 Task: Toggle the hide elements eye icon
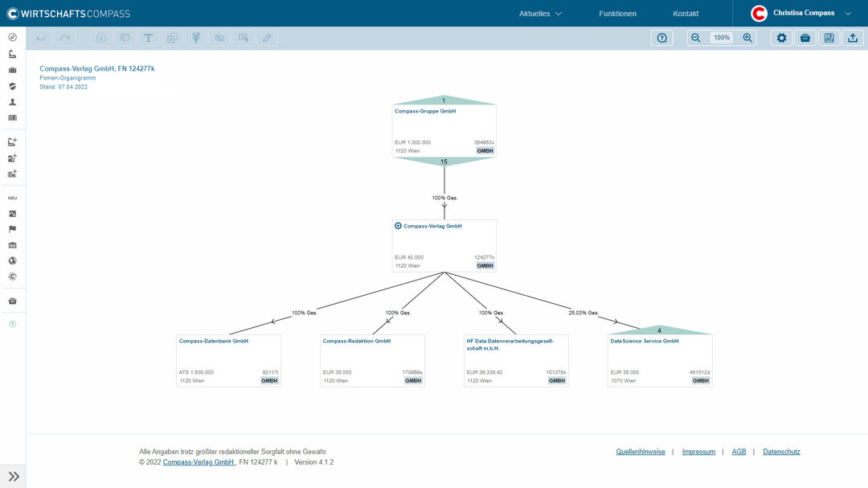(219, 38)
